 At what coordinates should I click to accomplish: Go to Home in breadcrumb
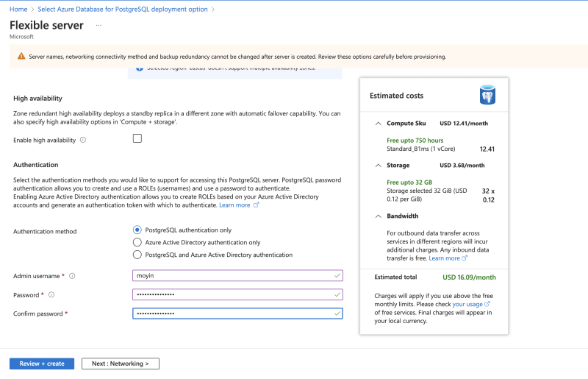pos(18,9)
